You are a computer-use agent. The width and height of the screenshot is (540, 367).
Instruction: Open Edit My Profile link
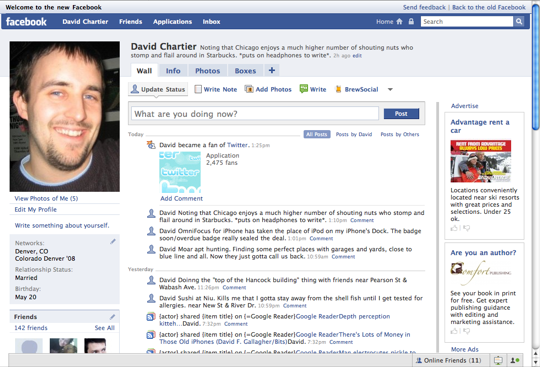tap(35, 209)
